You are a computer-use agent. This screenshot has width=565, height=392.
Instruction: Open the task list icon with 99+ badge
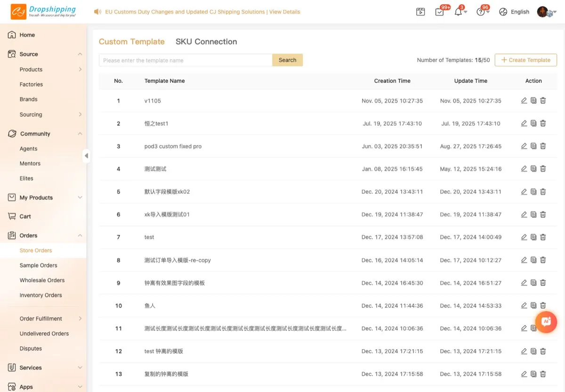[x=439, y=12]
